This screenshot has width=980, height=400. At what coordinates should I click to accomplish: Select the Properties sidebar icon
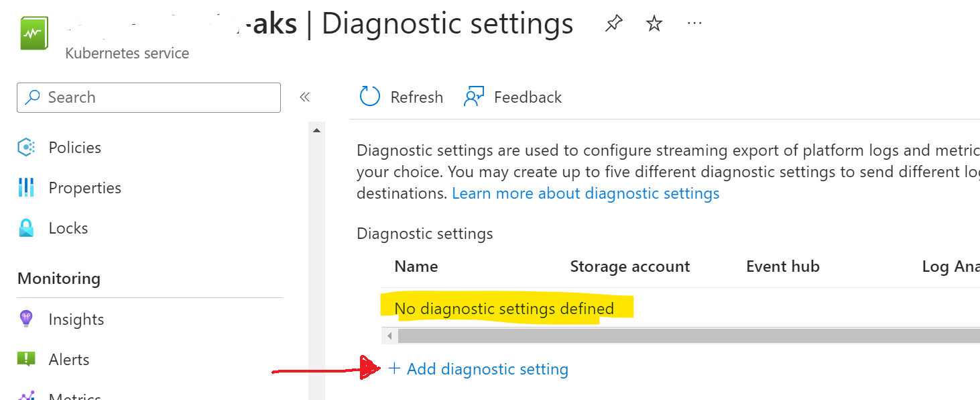click(x=25, y=187)
